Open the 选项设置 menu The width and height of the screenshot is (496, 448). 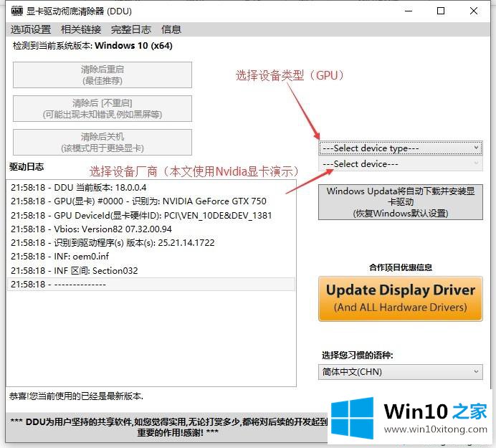tap(31, 29)
